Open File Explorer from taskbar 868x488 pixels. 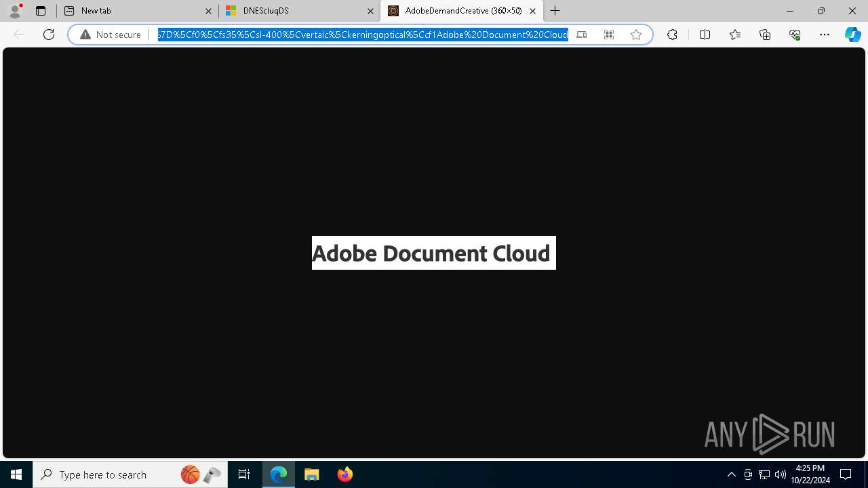click(x=311, y=474)
